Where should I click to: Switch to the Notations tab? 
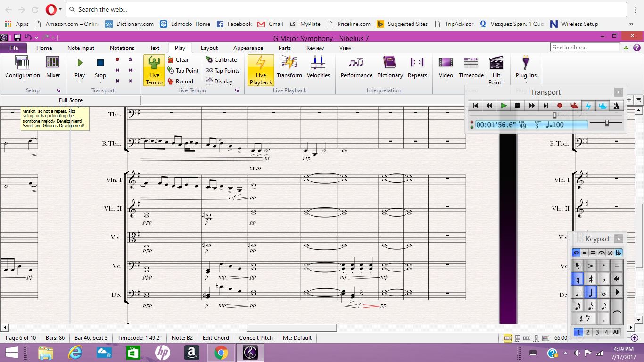point(122,48)
